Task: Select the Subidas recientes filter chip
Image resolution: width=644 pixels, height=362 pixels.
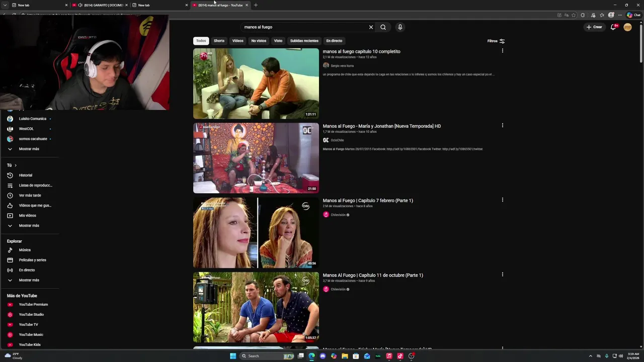Action: click(x=304, y=41)
